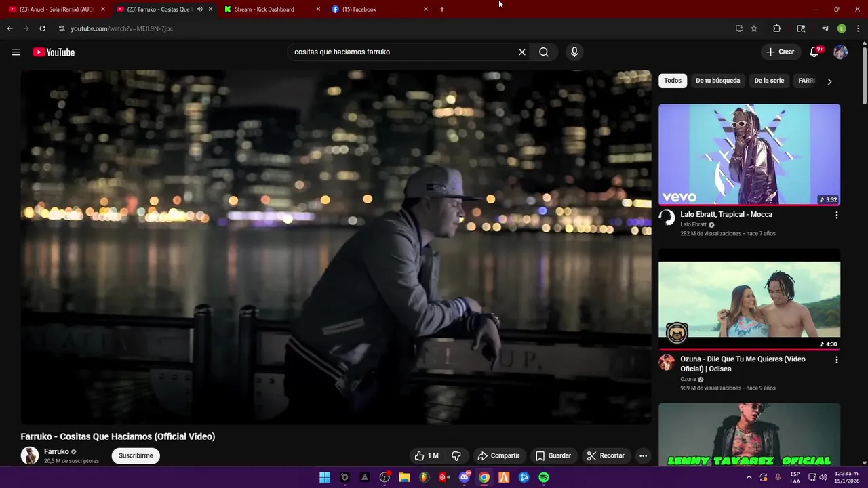The image size is (868, 488).
Task: Open the media controls icon in Chrome toolbar
Action: tap(825, 28)
